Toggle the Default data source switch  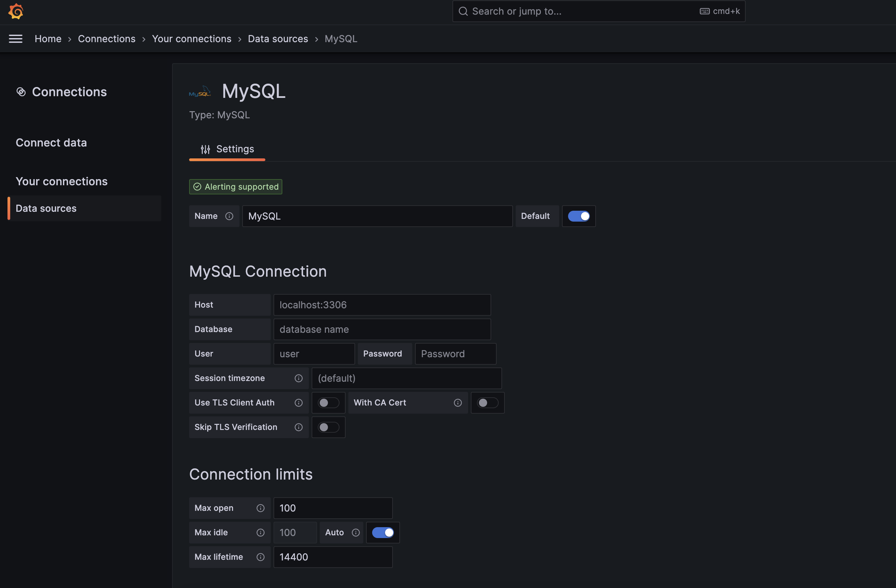579,216
